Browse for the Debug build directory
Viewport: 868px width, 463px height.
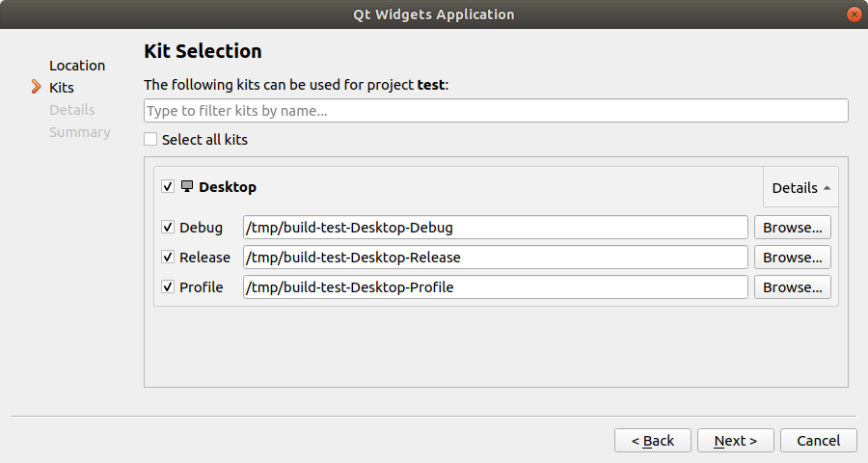click(793, 228)
